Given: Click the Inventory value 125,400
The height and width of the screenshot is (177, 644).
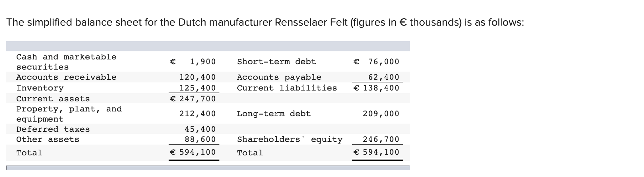Looking at the screenshot, I should [x=197, y=88].
